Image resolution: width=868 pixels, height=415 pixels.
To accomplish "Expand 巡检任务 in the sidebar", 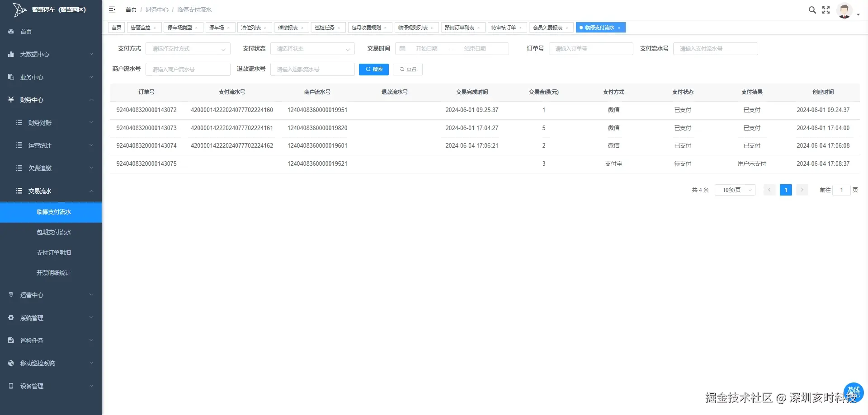I will tap(51, 340).
